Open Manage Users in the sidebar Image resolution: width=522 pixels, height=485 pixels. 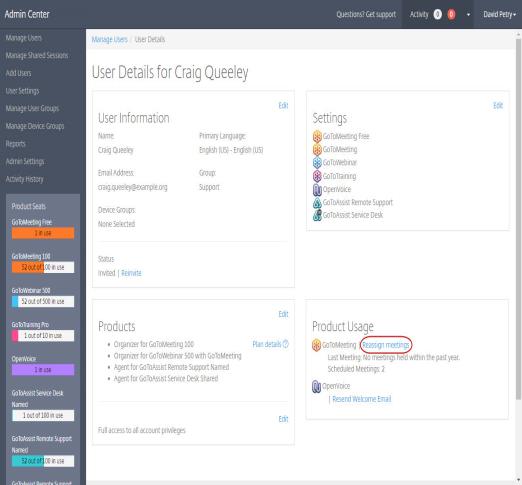click(x=24, y=38)
